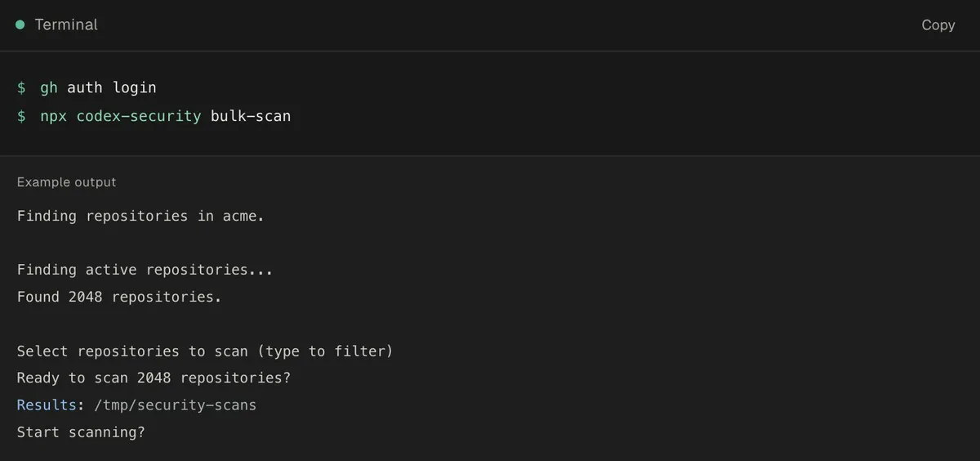Image resolution: width=980 pixels, height=461 pixels.
Task: Click 'Select repositories to scan' line
Action: point(132,351)
